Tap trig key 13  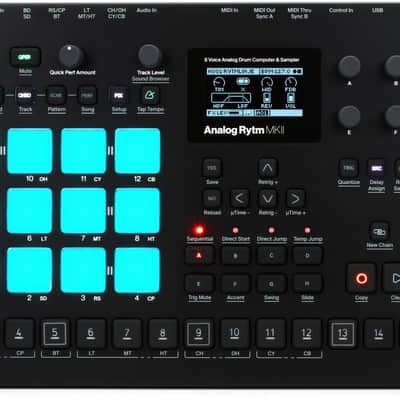pyautogui.click(x=343, y=333)
